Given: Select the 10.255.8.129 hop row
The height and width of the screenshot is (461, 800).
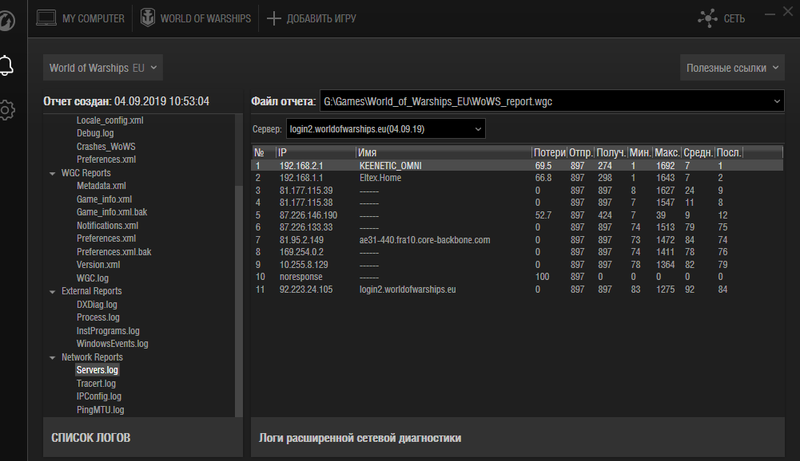Looking at the screenshot, I should [517, 265].
